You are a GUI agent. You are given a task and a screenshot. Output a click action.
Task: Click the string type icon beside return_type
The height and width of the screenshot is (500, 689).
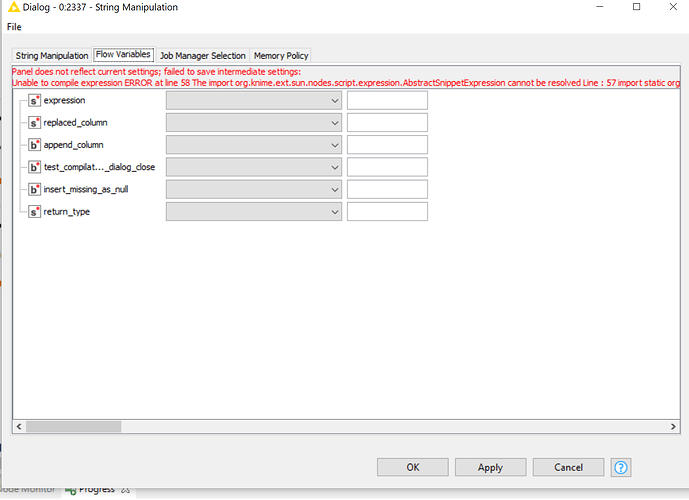tap(34, 212)
